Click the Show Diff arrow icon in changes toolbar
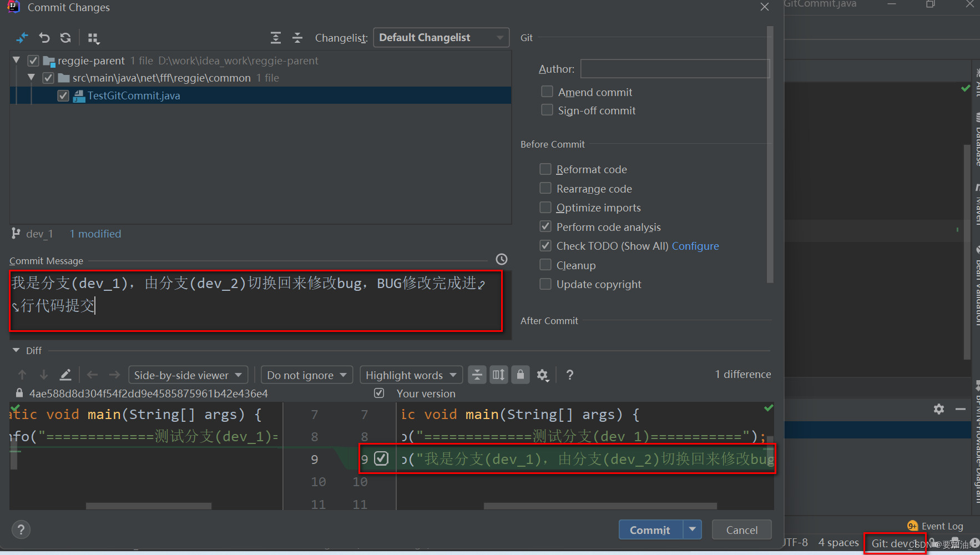The width and height of the screenshot is (980, 555). (x=22, y=38)
